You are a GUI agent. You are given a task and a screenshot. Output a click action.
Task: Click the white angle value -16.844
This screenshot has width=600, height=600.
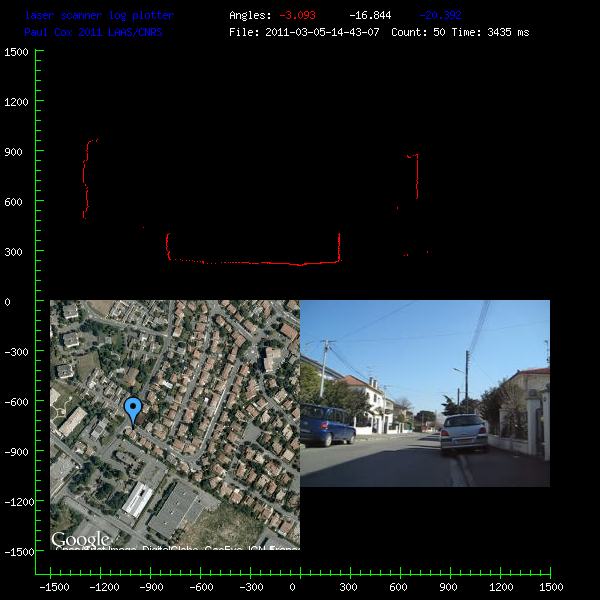point(370,15)
